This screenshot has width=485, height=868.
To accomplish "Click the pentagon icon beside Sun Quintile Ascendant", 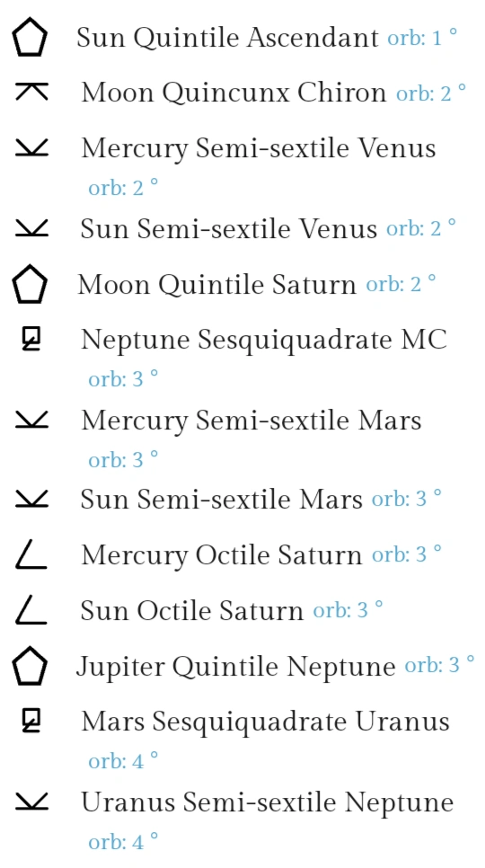I will [30, 37].
